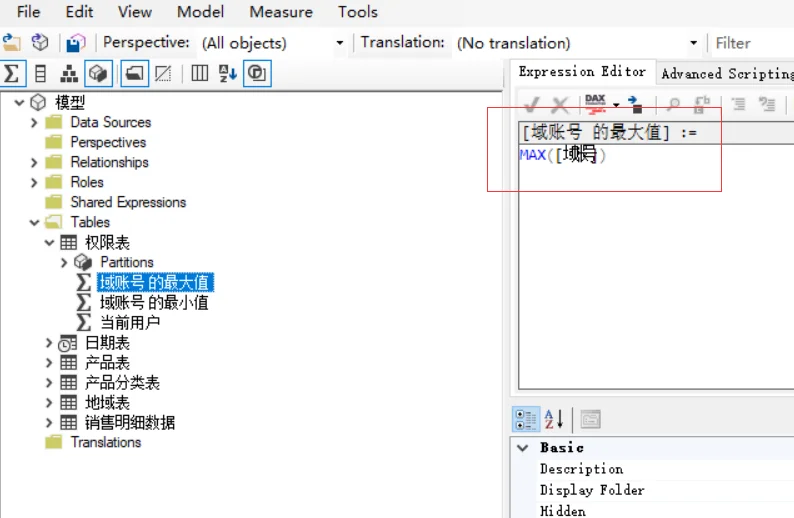Switch property grid to categorized view

pos(526,420)
